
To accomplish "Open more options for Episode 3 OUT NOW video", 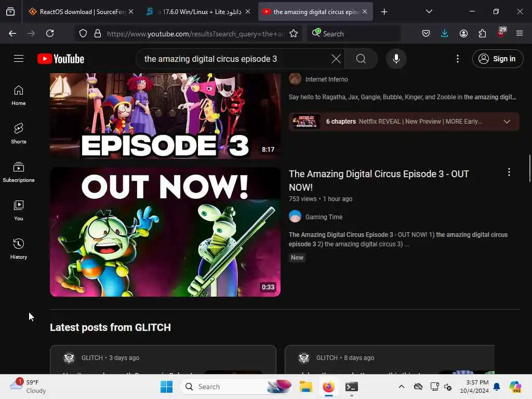I will 509,172.
